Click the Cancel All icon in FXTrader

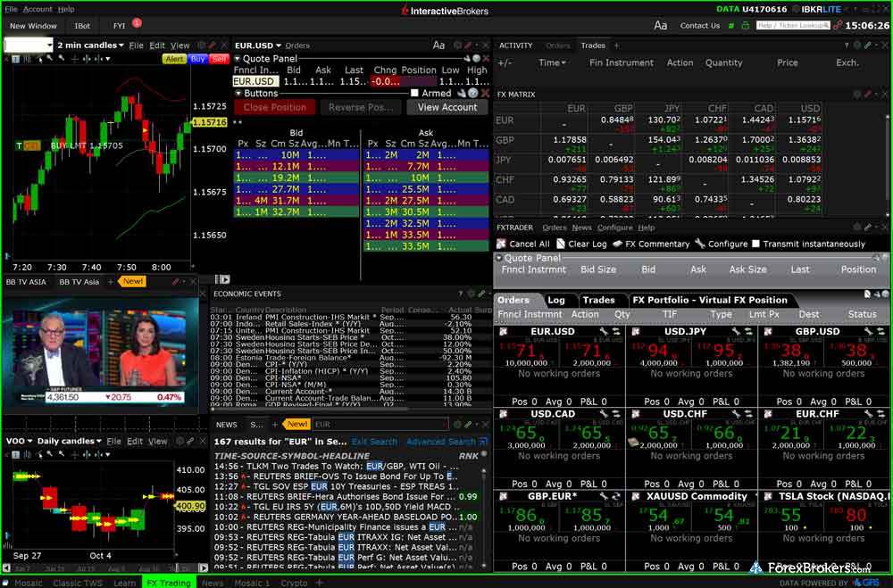502,244
